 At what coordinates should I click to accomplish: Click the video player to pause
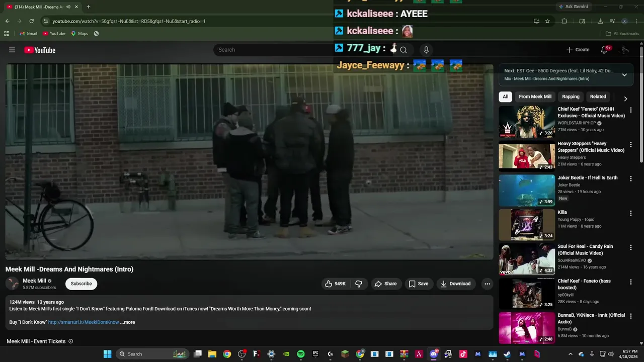click(249, 162)
